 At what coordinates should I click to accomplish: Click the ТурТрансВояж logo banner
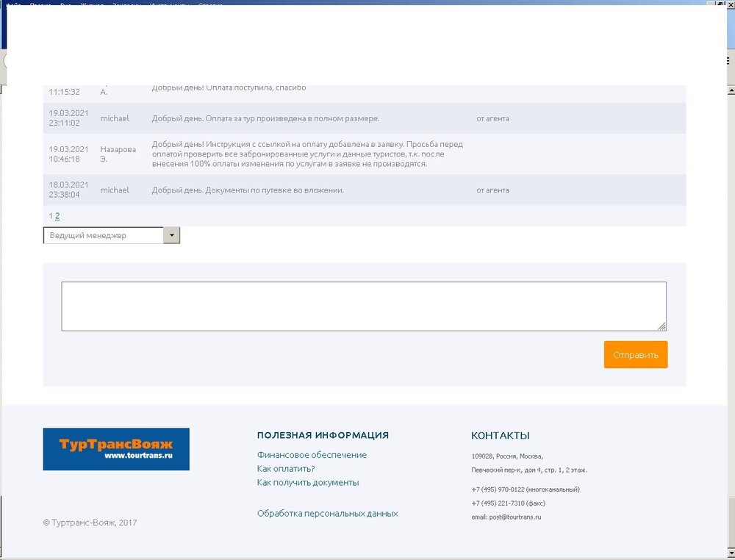[x=116, y=449]
